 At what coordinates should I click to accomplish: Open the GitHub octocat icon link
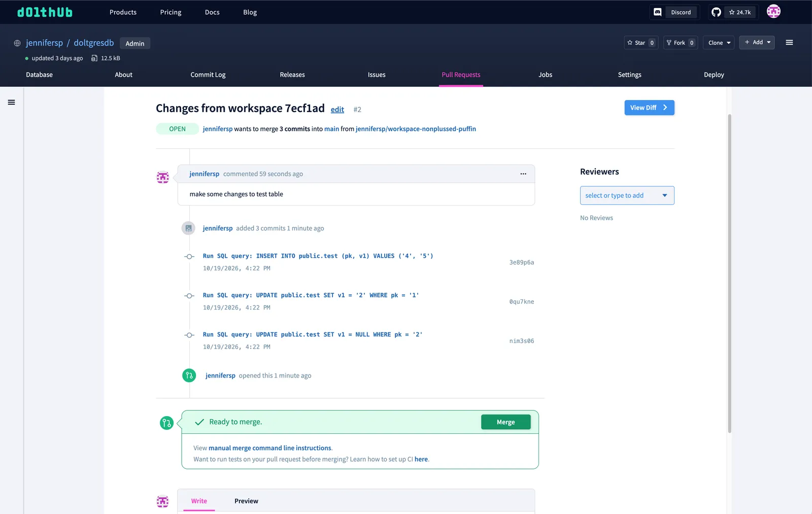click(x=716, y=12)
